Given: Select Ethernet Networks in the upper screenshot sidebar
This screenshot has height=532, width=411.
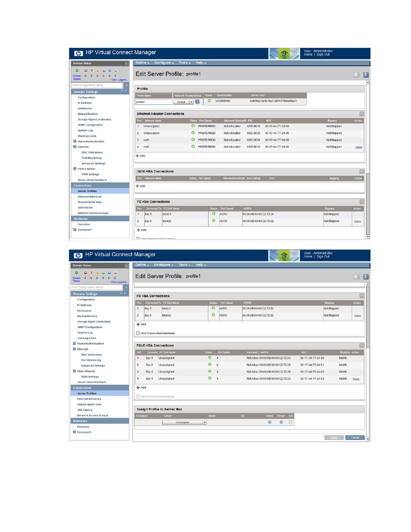Looking at the screenshot, I should [90, 196].
